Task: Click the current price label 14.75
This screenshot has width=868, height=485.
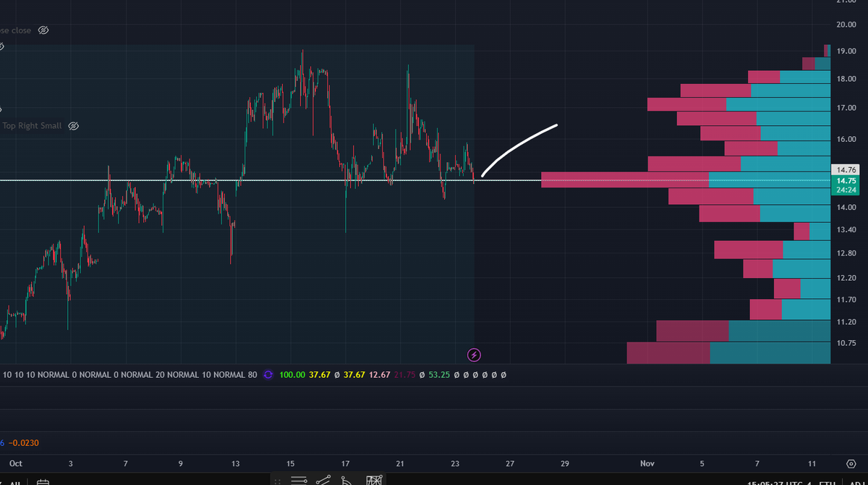Action: [846, 181]
